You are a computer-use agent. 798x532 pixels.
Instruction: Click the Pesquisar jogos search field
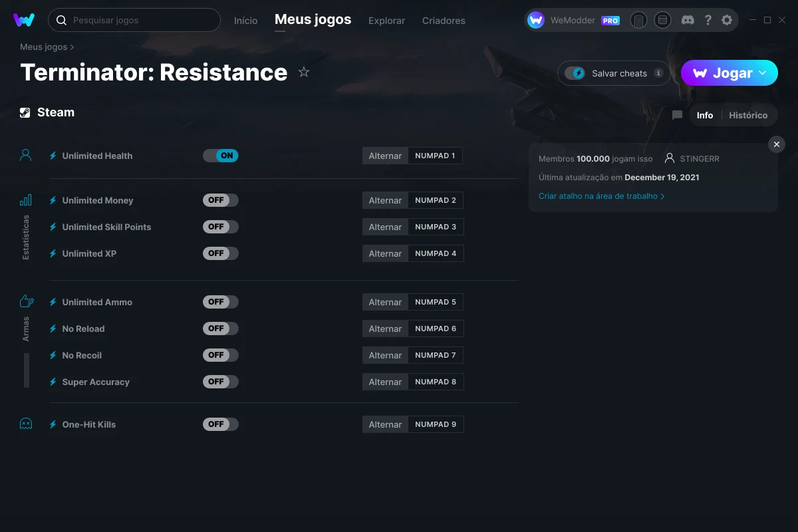(134, 20)
